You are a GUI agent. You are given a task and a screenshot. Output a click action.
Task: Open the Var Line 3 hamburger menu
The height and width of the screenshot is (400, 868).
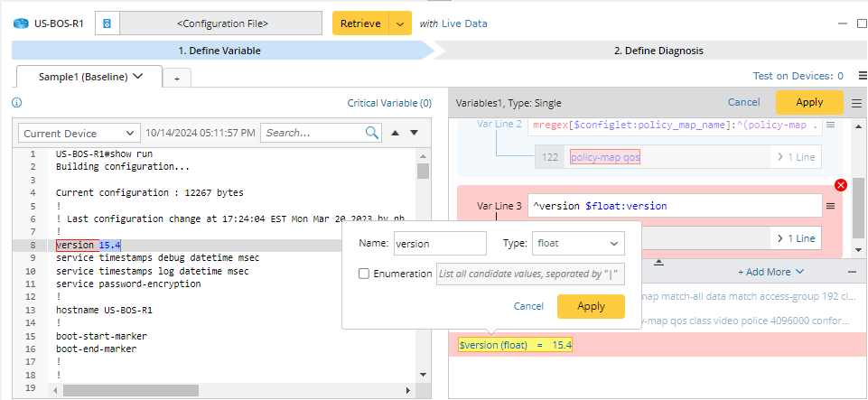coord(830,206)
